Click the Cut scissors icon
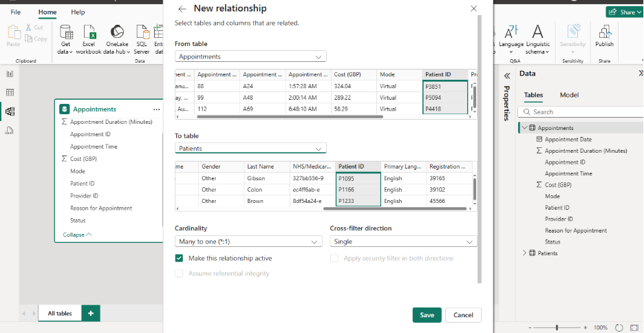This screenshot has width=644, height=333. [x=28, y=27]
